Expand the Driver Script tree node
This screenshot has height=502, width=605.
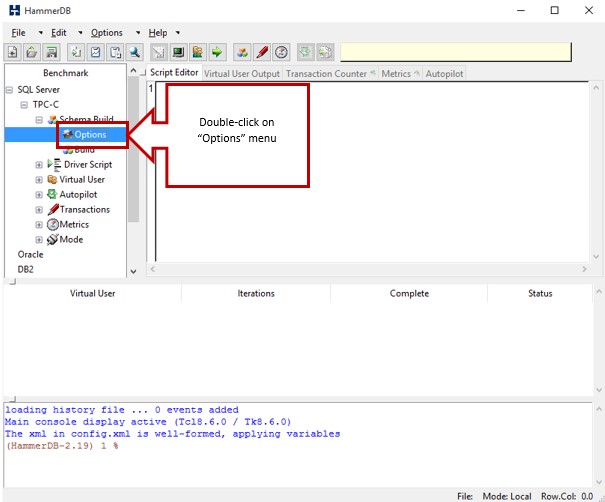tap(39, 165)
